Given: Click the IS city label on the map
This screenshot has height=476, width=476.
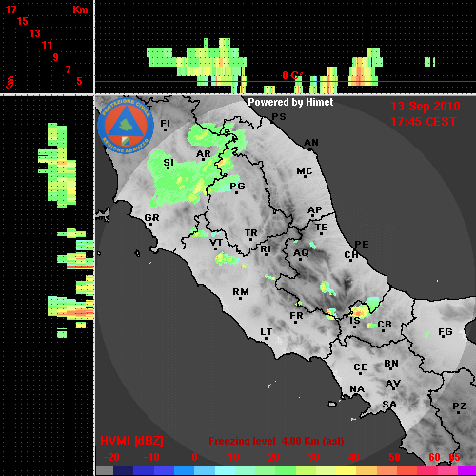Looking at the screenshot, I should [x=355, y=321].
